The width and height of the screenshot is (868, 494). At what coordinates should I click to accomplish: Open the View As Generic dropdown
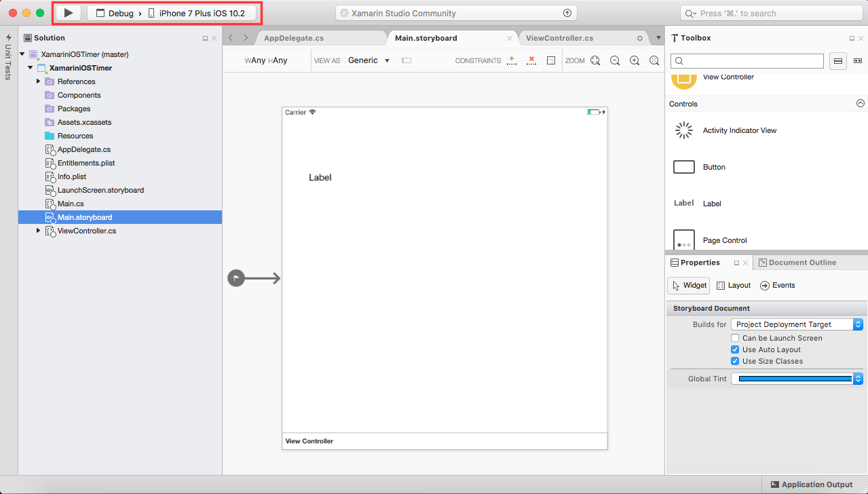click(369, 60)
